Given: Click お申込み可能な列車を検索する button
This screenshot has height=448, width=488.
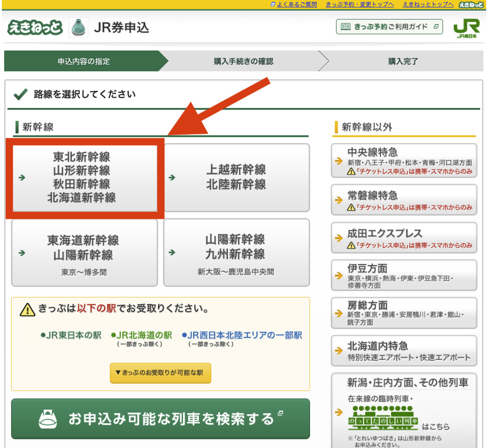Looking at the screenshot, I should click(x=161, y=419).
